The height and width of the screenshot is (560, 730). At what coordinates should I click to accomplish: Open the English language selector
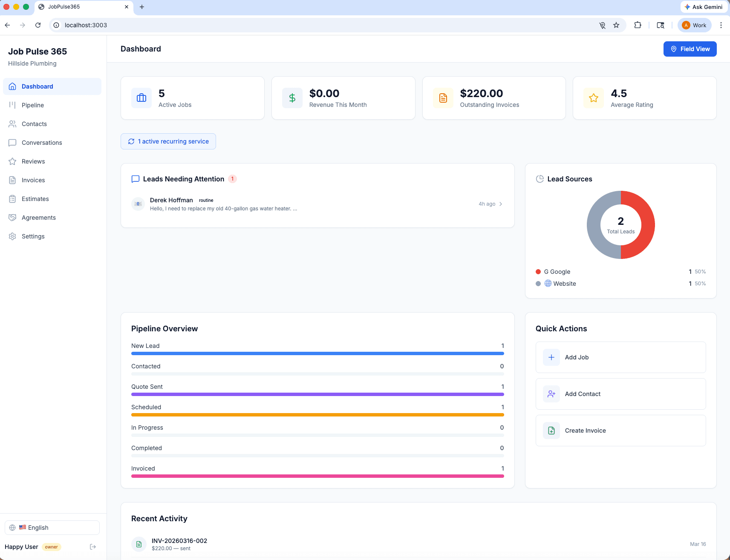pyautogui.click(x=52, y=527)
